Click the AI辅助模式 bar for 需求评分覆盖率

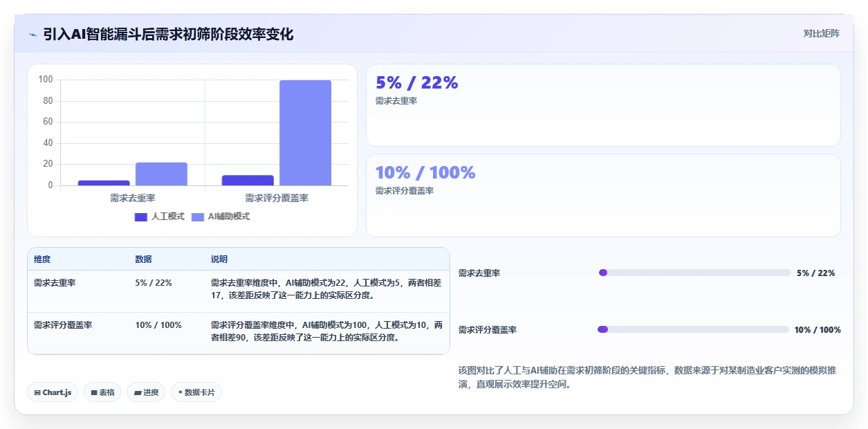[x=305, y=133]
